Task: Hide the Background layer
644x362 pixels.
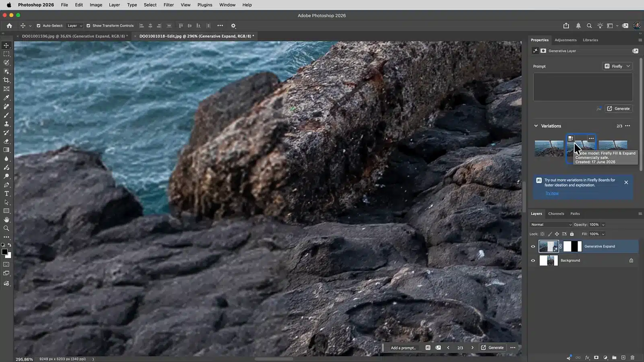Action: pos(533,261)
